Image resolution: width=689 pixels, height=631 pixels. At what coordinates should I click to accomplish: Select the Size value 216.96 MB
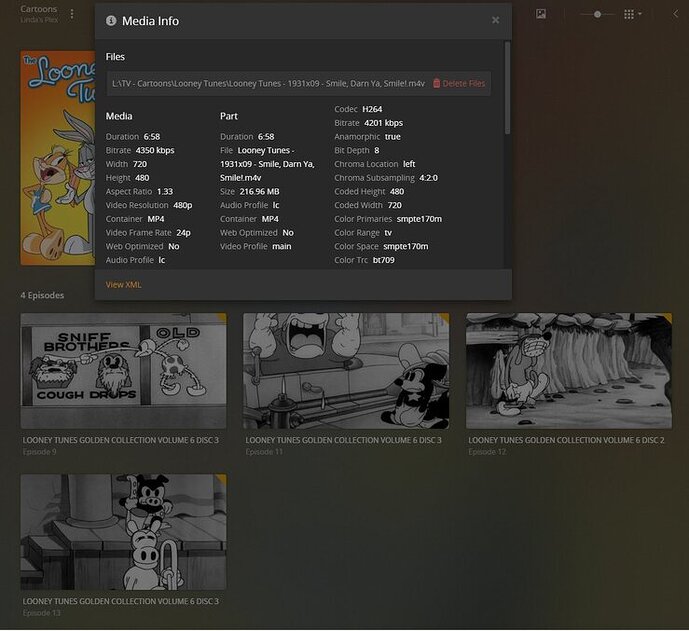pos(259,192)
